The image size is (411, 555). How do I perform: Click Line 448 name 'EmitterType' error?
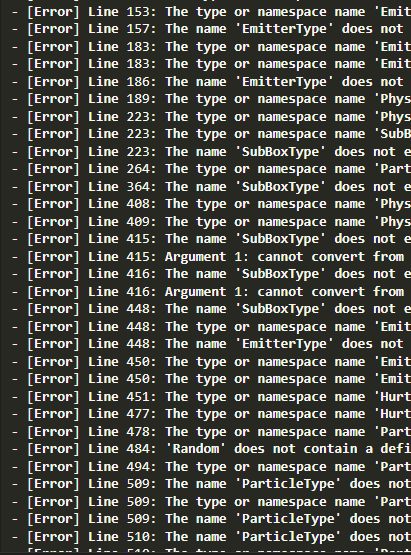tap(211, 344)
